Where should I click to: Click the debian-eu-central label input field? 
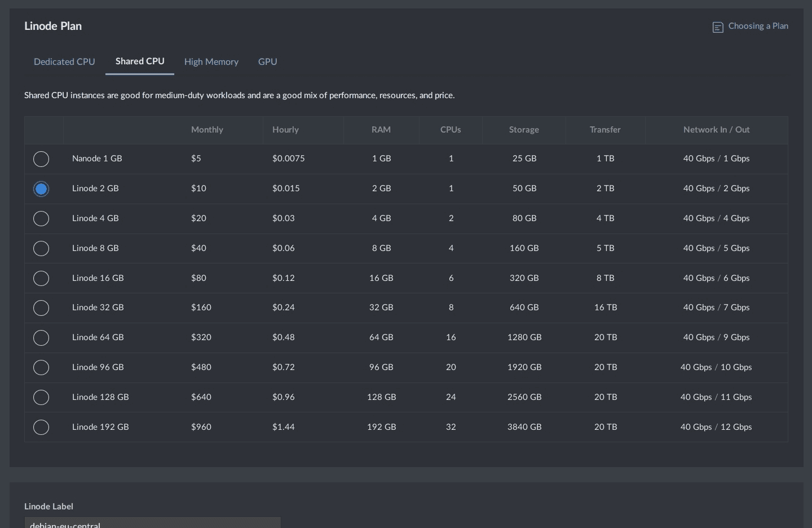(x=152, y=523)
